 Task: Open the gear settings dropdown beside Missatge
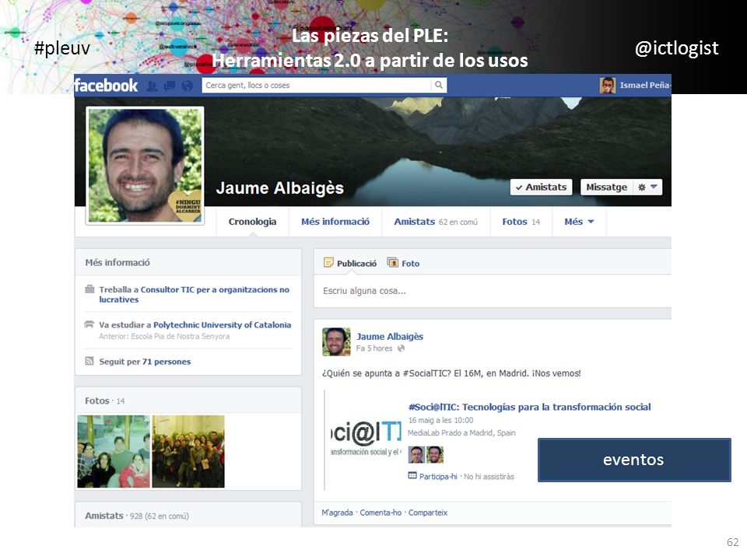[x=647, y=187]
